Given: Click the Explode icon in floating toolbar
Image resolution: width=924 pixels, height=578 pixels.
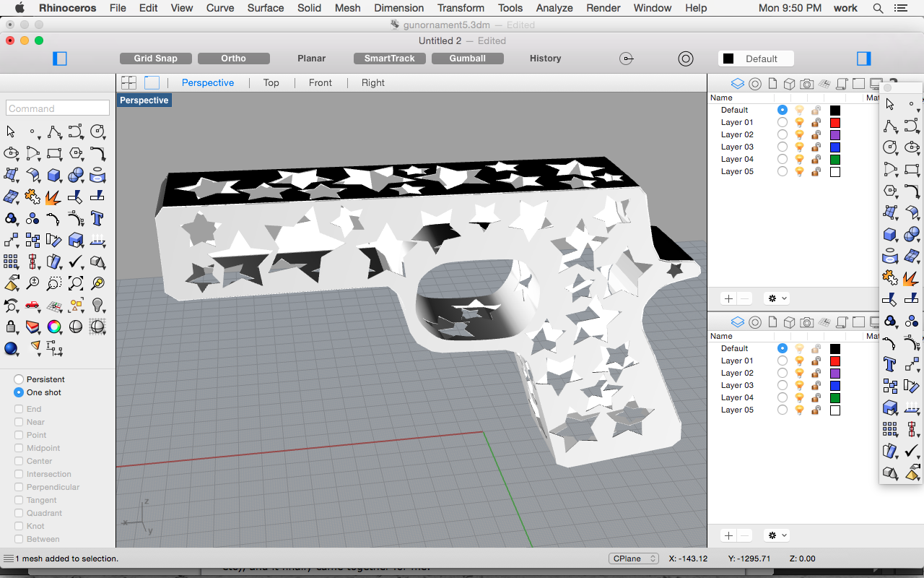Looking at the screenshot, I should point(912,277).
